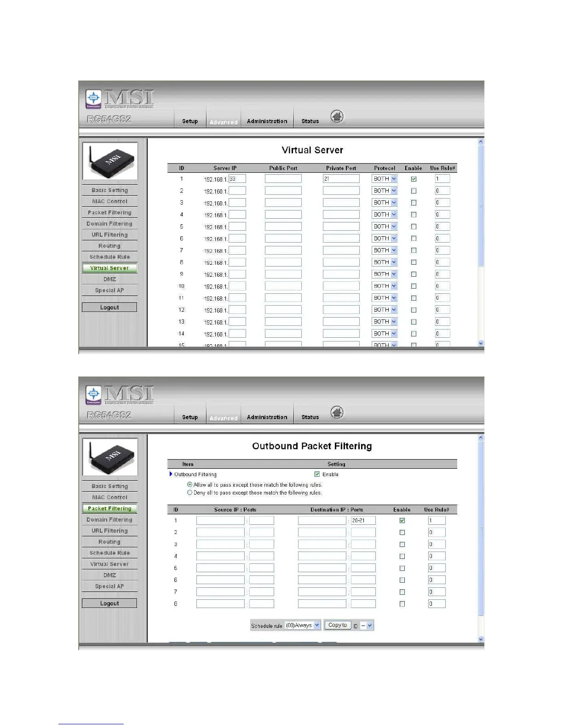This screenshot has width=563, height=728.
Task: Select 'Deny all to pass except' radio option
Action: pyautogui.click(x=190, y=492)
